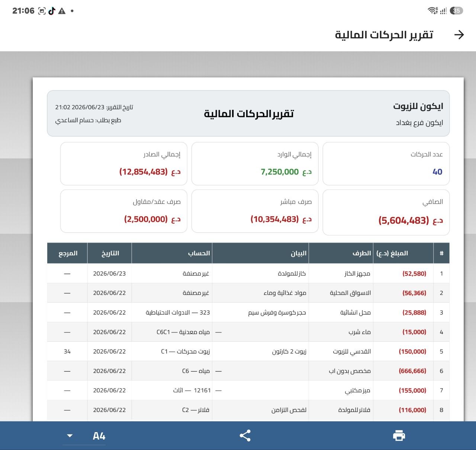Image resolution: width=476 pixels, height=450 pixels.
Task: Tap the المرجع column header
Action: pyautogui.click(x=68, y=253)
